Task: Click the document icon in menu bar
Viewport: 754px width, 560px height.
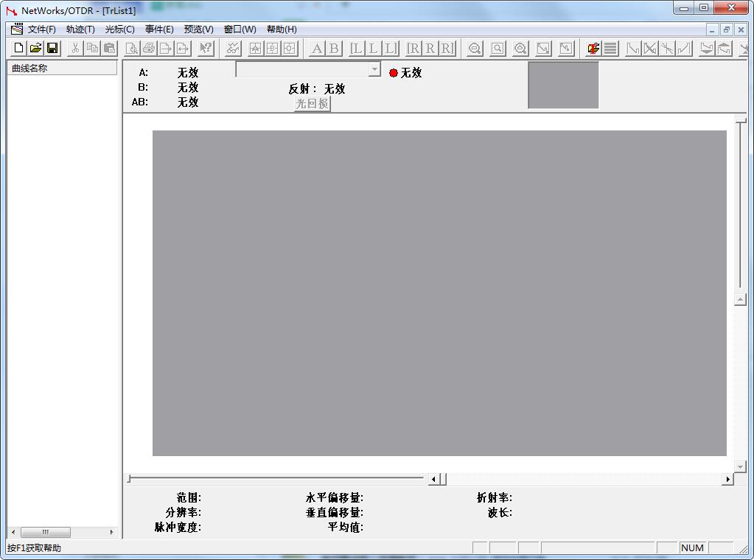Action: [17, 29]
